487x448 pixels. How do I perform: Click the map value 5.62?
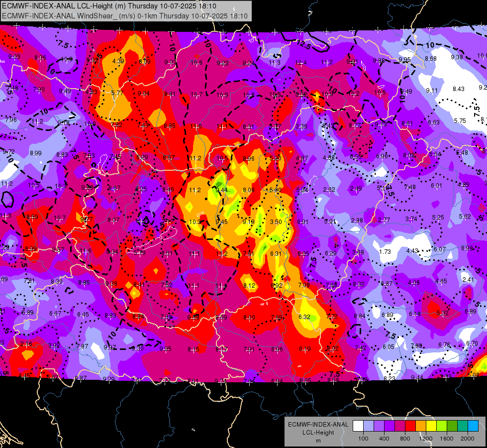click(465, 217)
